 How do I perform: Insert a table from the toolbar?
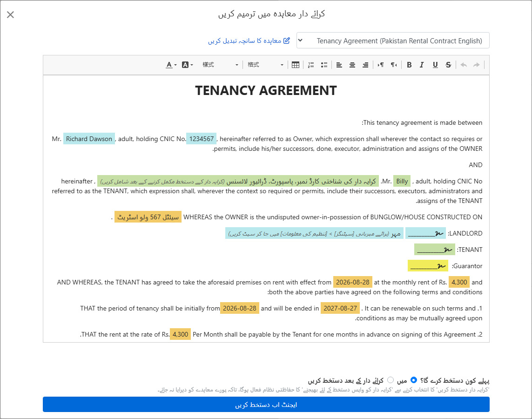pos(296,65)
